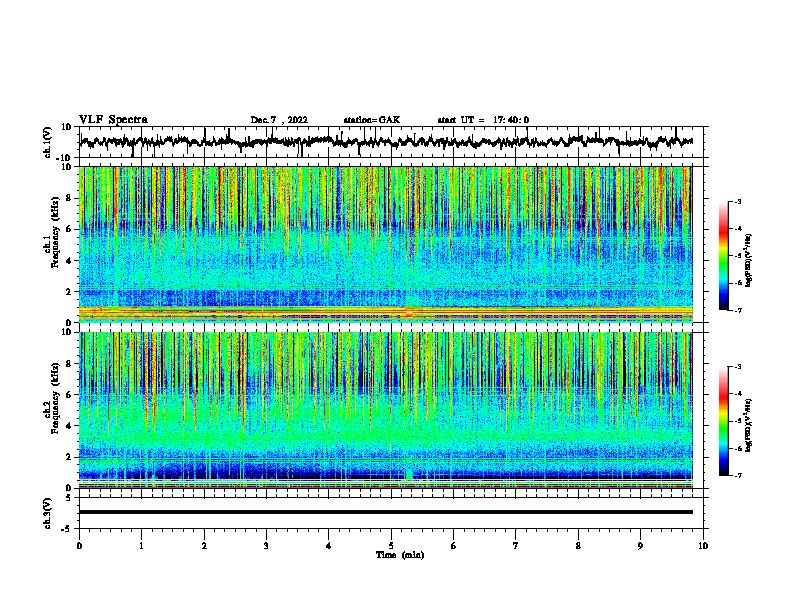Click the "-3" label on ch.2 color bar
The image size is (792, 612).
[737, 367]
